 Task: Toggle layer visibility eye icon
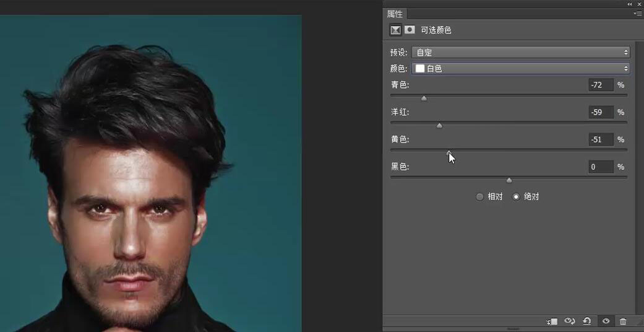[606, 321]
